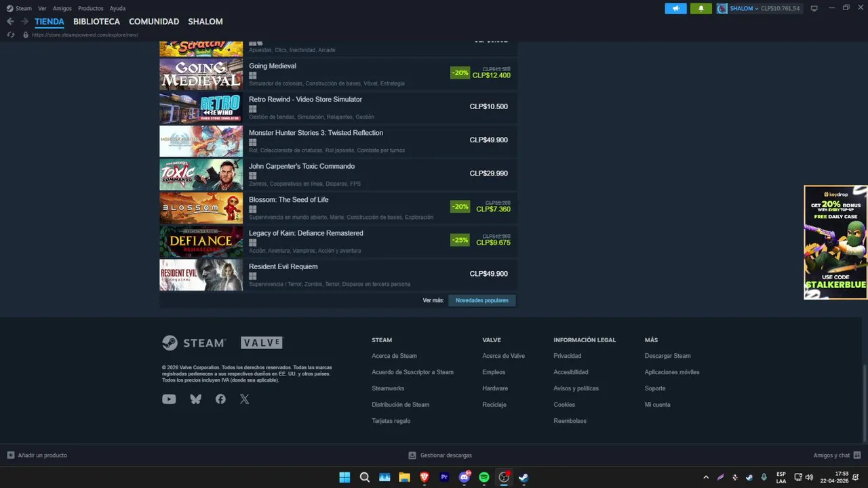Open Steam's Facebook page icon
The image size is (868, 488).
220,399
